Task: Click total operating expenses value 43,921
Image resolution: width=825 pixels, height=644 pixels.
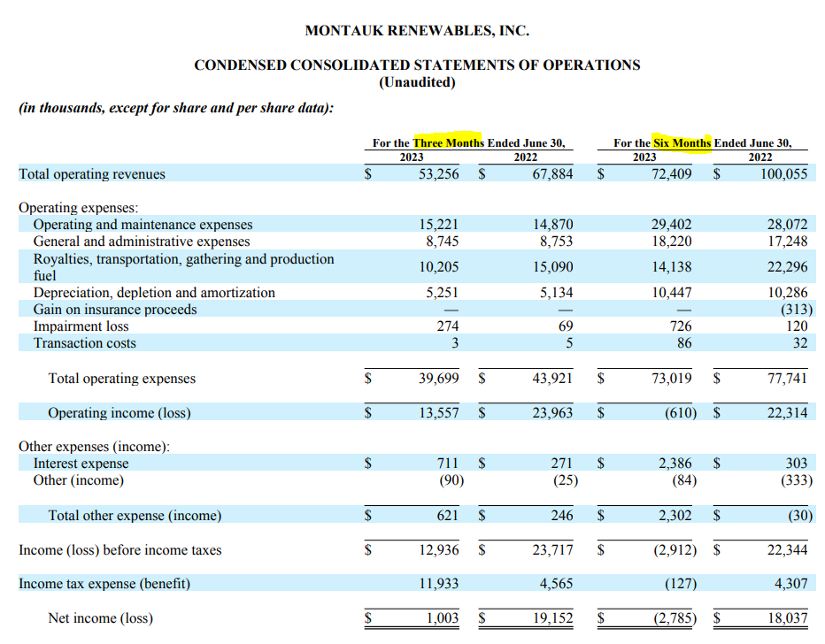Action: 552,379
